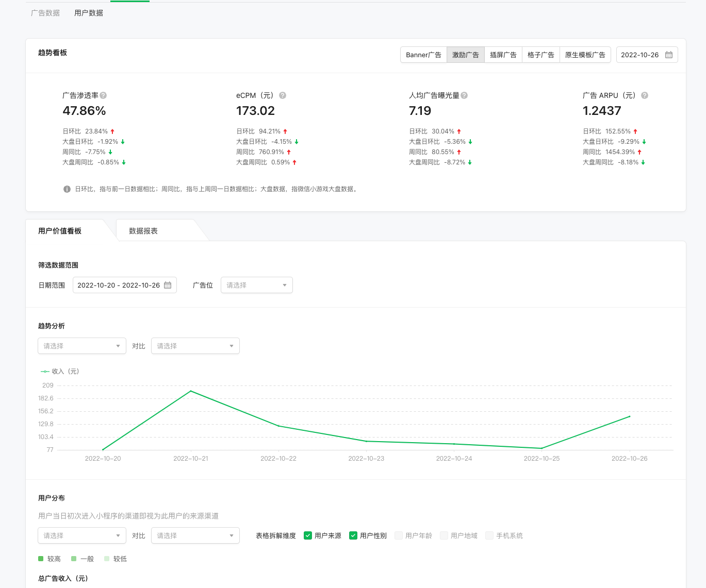Click help icon next to 人均广告曝光量
Screen dimensions: 706x588
[x=464, y=95]
